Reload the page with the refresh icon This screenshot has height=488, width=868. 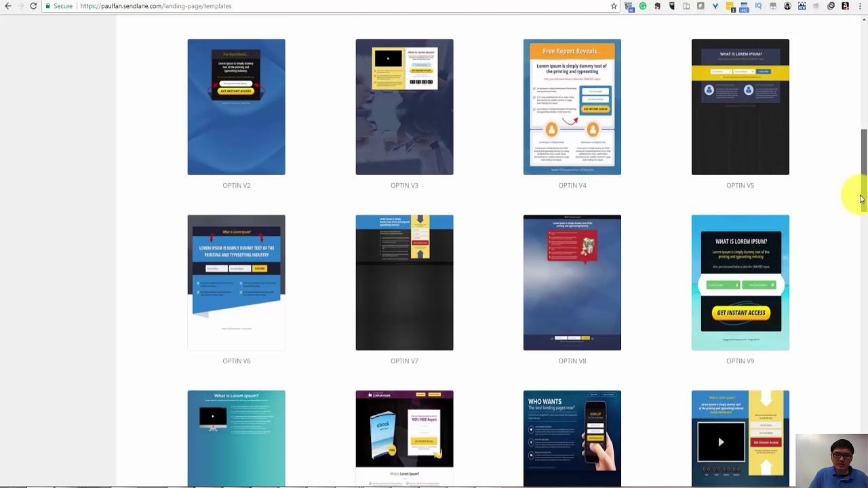pos(33,6)
